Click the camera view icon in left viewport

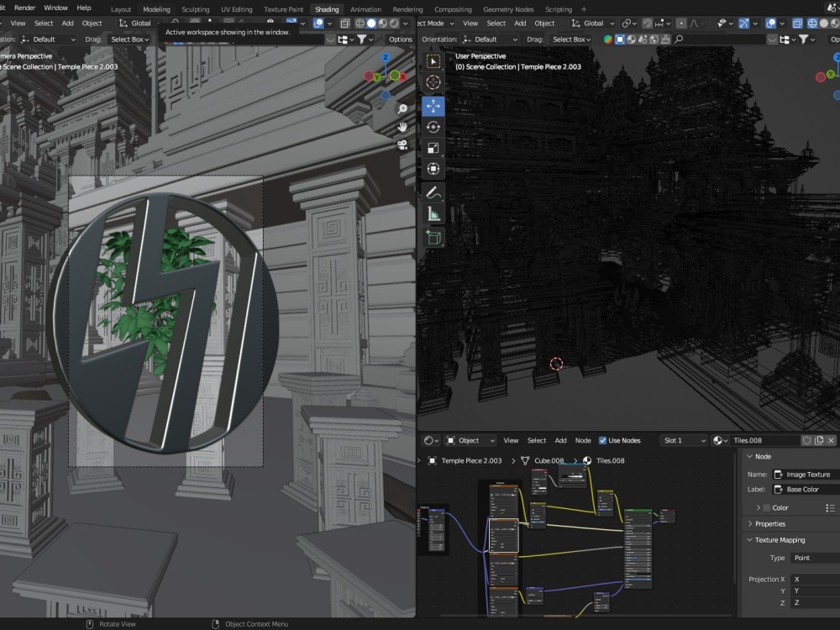[x=402, y=145]
